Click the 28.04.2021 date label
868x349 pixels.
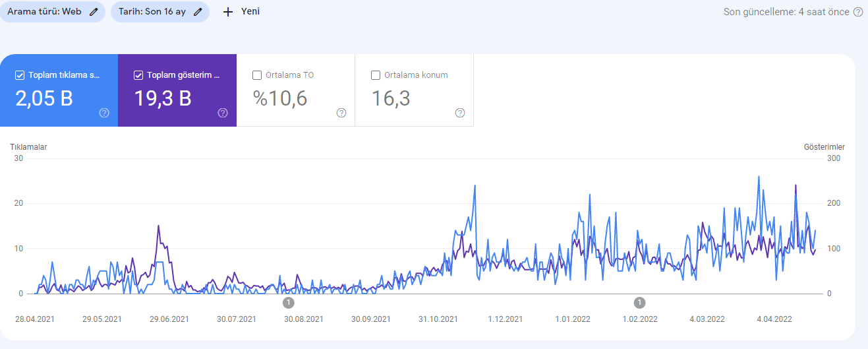coord(35,319)
